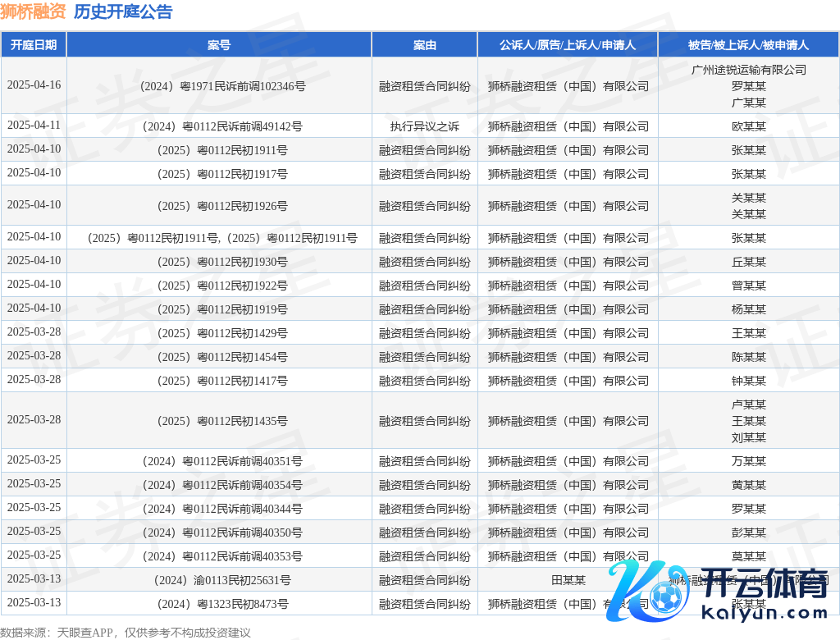
Task: Click the 案由 column header
Action: click(425, 45)
